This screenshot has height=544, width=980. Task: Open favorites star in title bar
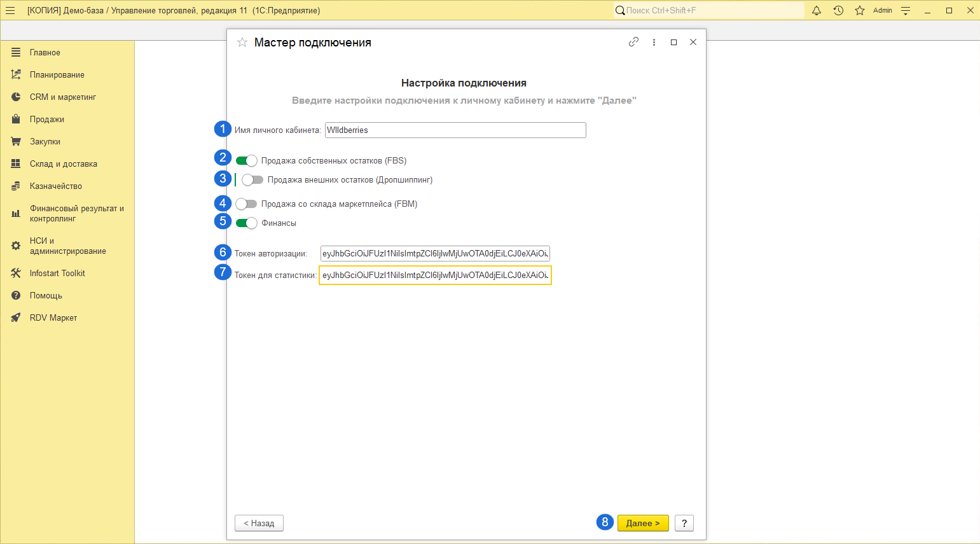[860, 10]
